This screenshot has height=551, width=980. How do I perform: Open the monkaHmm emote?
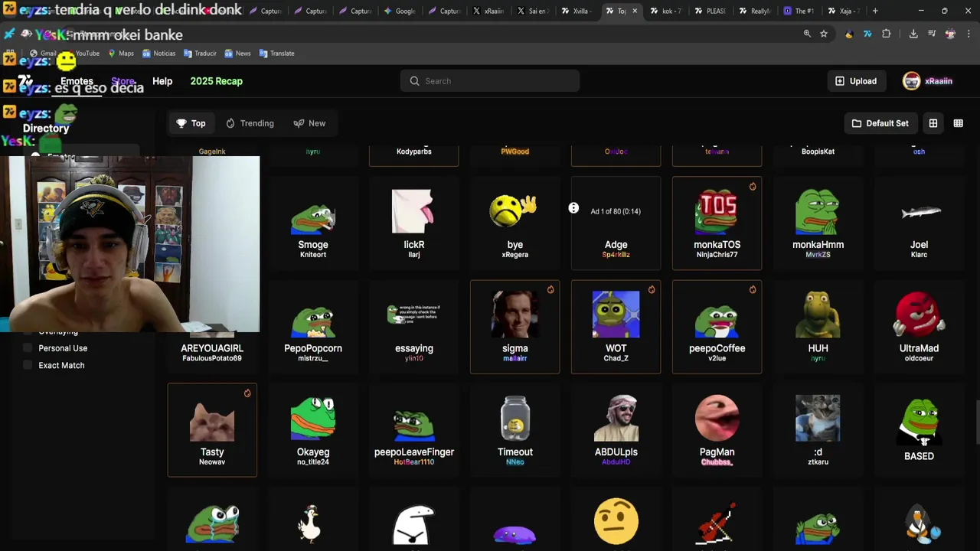click(x=818, y=223)
